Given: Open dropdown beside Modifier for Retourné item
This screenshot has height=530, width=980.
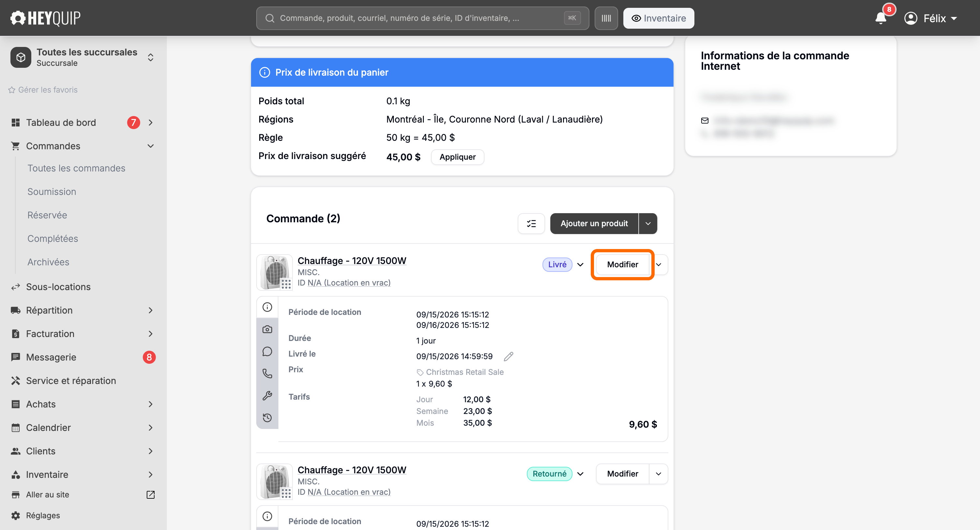Looking at the screenshot, I should 659,474.
